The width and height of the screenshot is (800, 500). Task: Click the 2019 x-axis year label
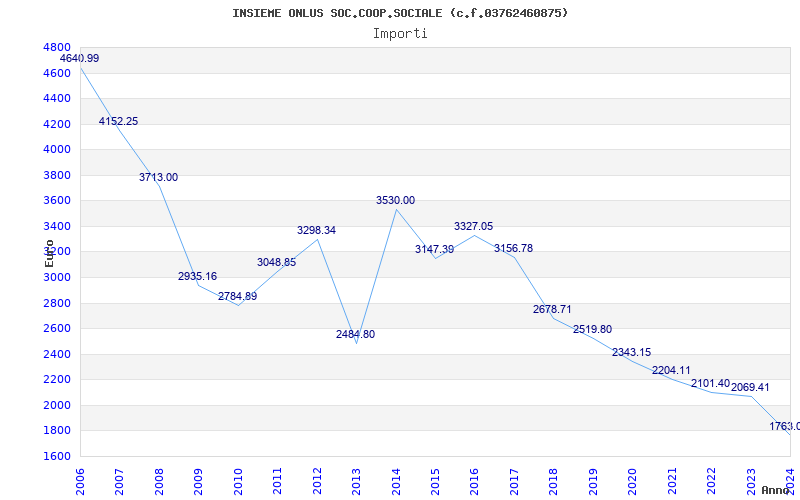pos(593,482)
